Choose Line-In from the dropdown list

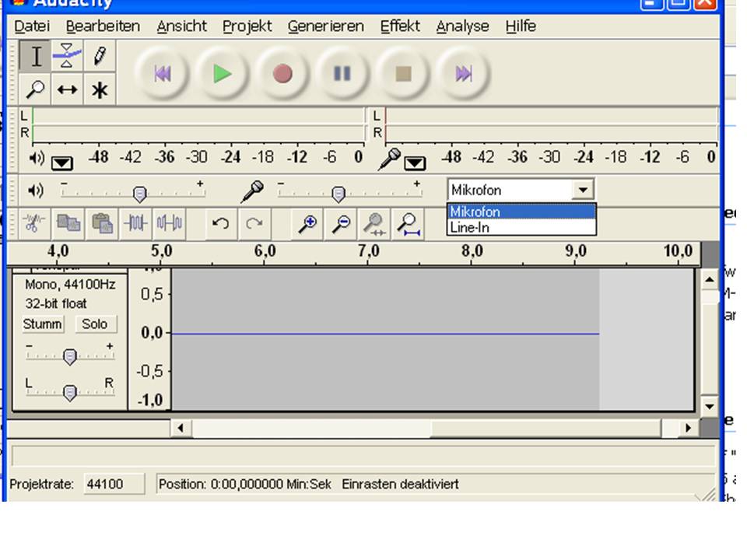pos(521,228)
